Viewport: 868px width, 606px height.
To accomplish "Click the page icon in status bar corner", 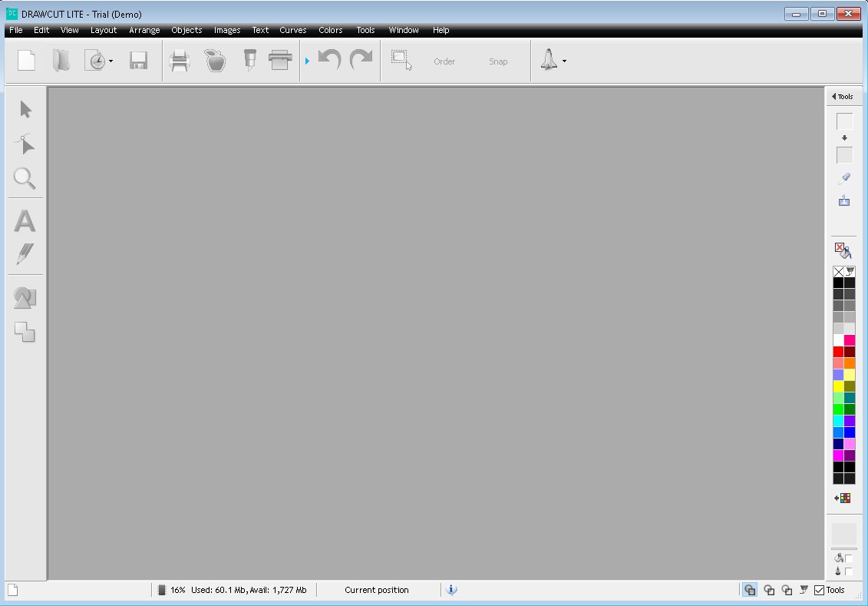I will (13, 590).
